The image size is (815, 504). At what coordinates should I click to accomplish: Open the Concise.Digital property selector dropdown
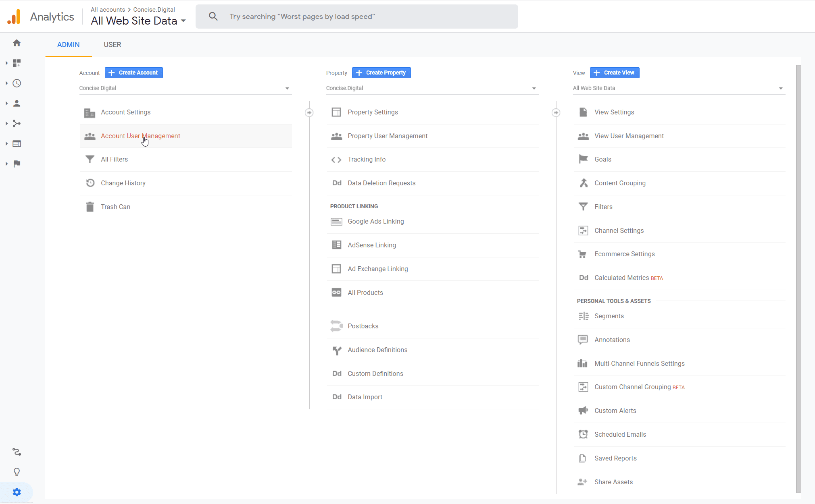click(x=431, y=88)
